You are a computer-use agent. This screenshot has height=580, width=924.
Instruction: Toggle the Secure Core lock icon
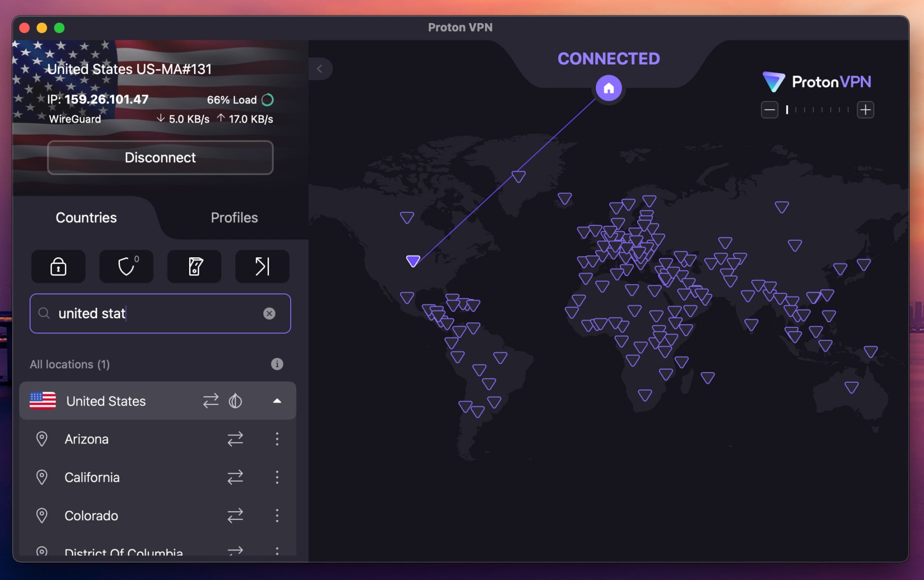point(58,266)
